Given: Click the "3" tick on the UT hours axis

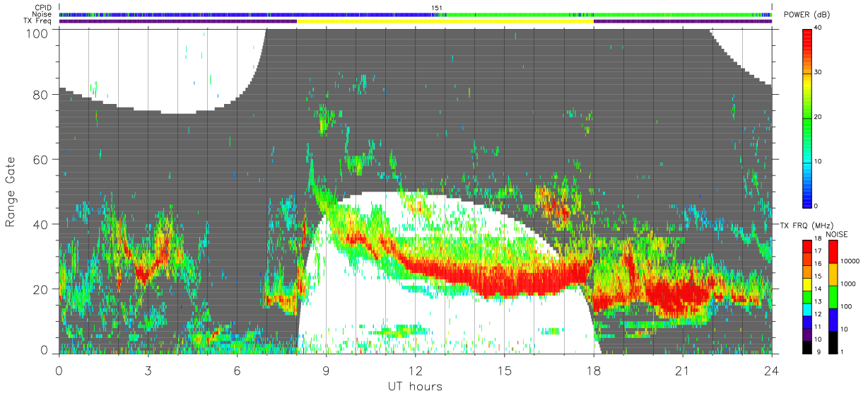Looking at the screenshot, I should pyautogui.click(x=148, y=370).
